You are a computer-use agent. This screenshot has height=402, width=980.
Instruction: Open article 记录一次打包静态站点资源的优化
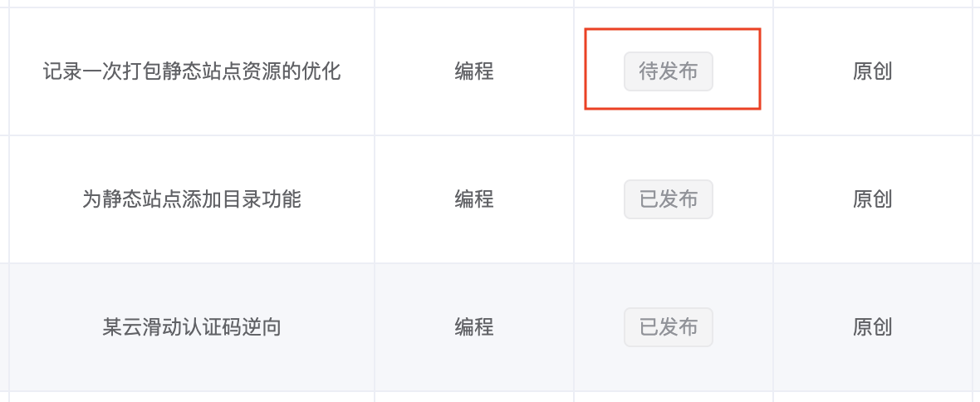(192, 71)
